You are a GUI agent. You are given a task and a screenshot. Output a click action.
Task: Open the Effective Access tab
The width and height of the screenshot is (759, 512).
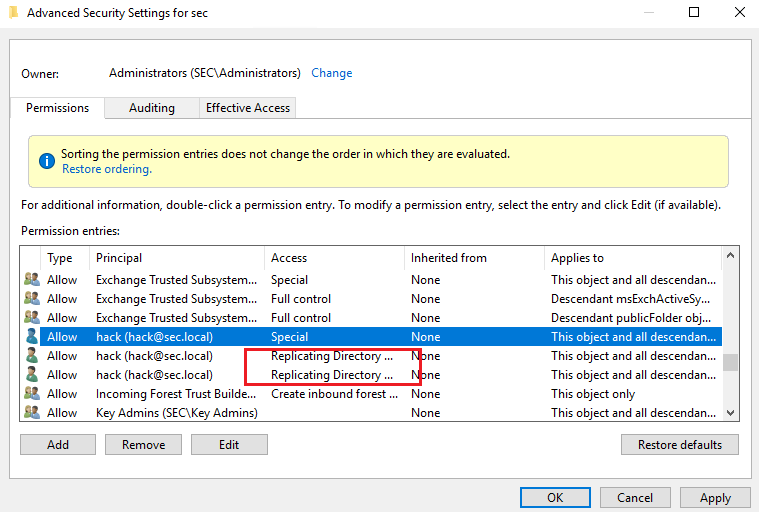pyautogui.click(x=247, y=108)
